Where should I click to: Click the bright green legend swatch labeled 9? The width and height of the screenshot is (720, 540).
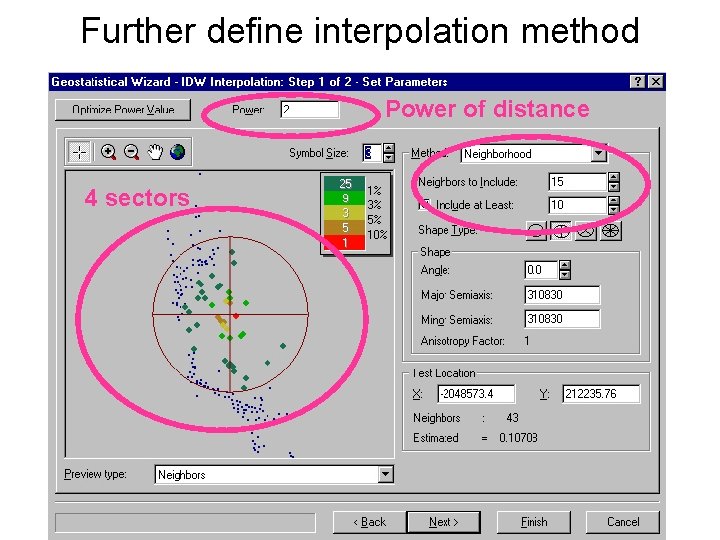pyautogui.click(x=344, y=198)
